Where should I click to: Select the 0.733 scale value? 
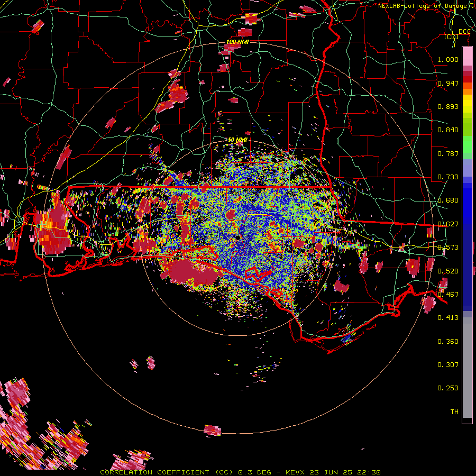pyautogui.click(x=448, y=177)
